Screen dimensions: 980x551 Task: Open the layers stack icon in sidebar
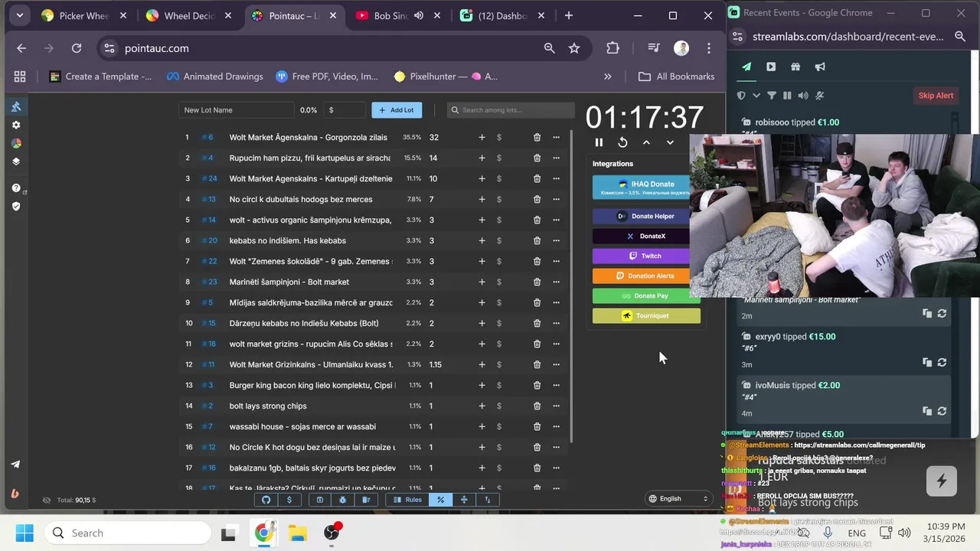15,161
